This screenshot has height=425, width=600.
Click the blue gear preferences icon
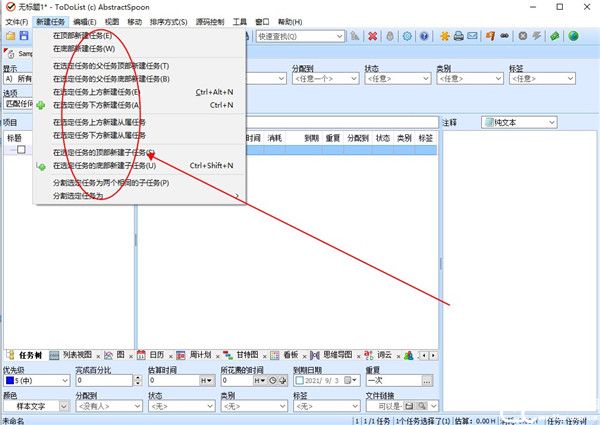point(407,36)
